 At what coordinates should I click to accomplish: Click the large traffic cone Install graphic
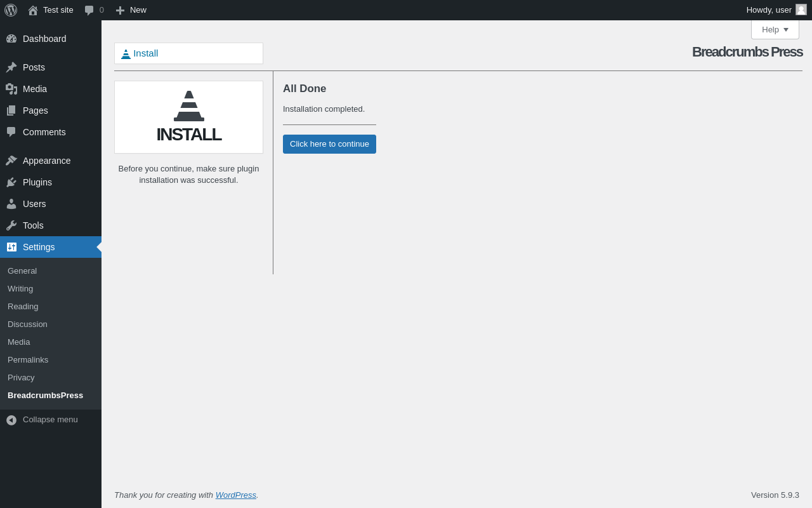189,106
